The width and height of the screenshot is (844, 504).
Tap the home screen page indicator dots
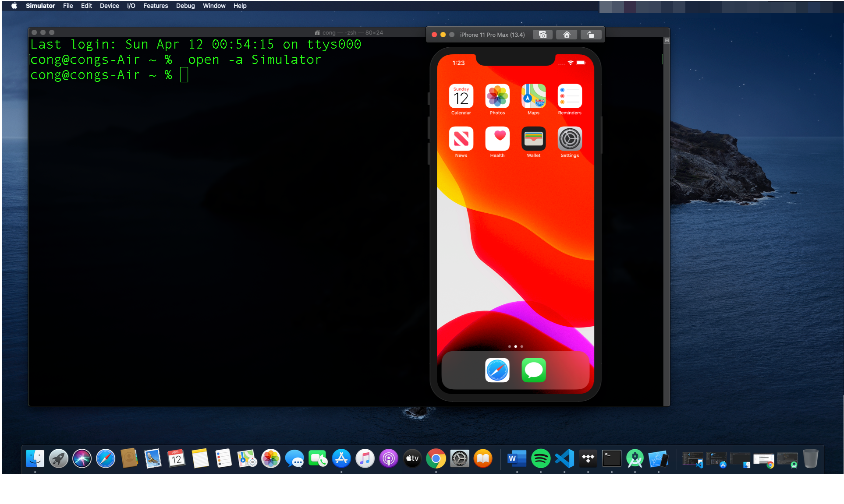(x=515, y=346)
